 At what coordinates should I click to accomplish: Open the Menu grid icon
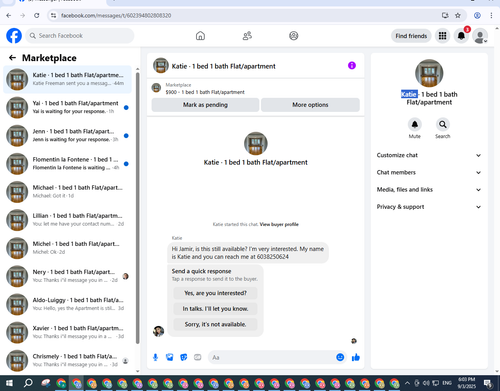pos(442,36)
